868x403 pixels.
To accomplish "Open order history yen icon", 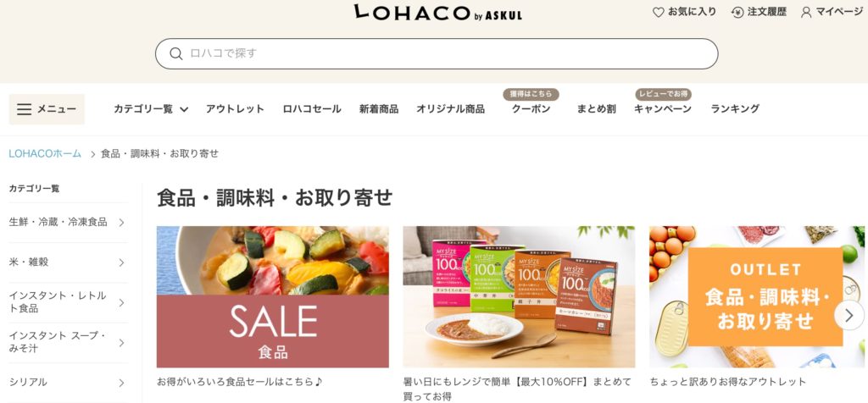I will pos(737,12).
